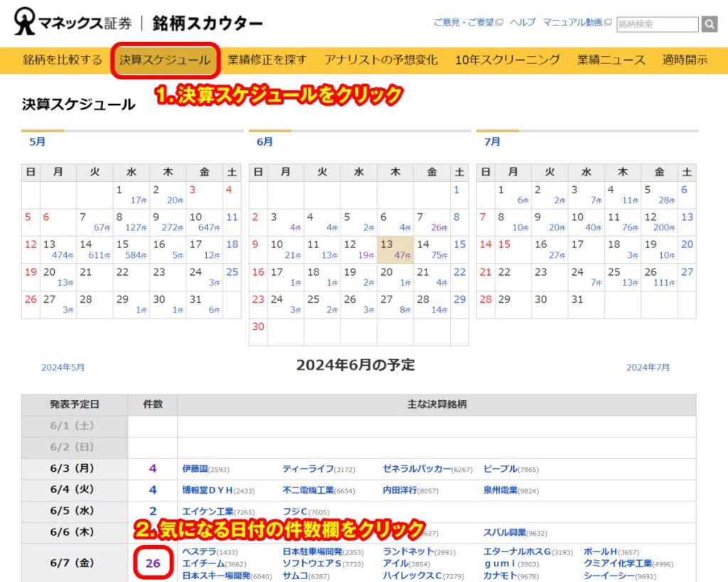Click 76件 on July 11
This screenshot has height=582, width=728.
[x=630, y=228]
